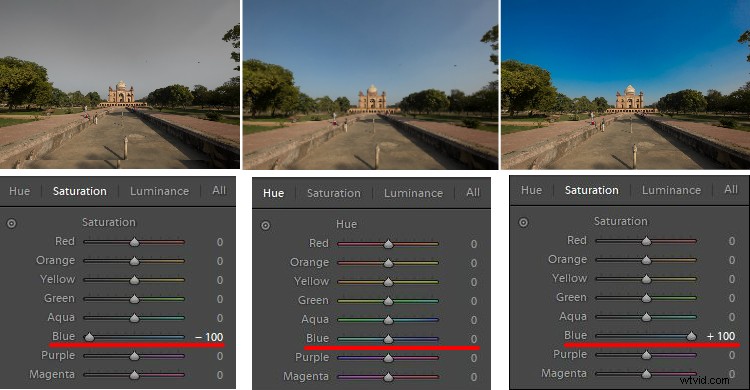Switch to Saturation tab in the Hue panel
Viewport: 750px width, 390px height.
[333, 193]
